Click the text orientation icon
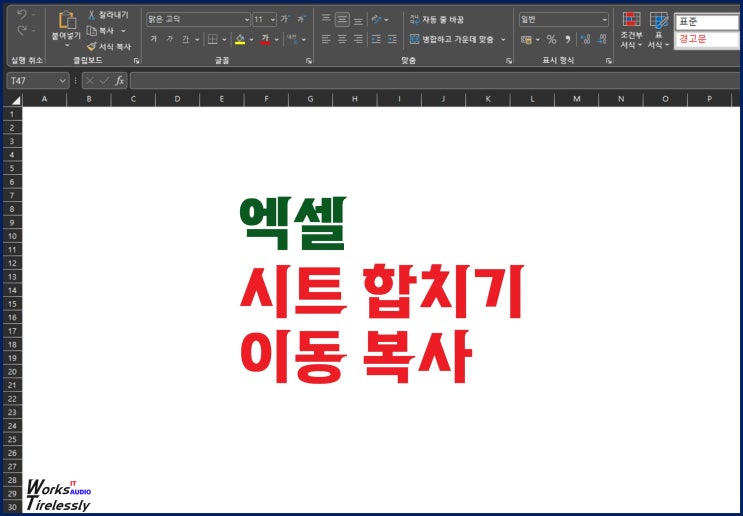This screenshot has width=743, height=516. (377, 19)
